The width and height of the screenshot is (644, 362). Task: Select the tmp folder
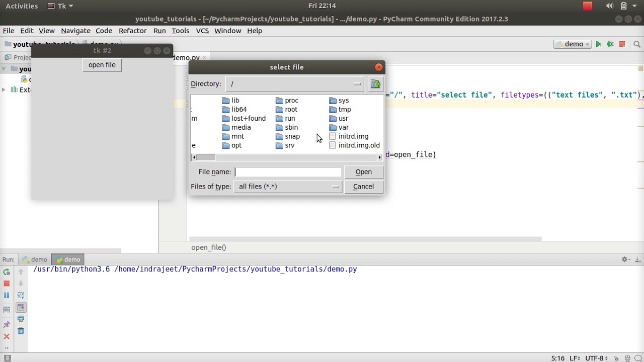(x=340, y=110)
